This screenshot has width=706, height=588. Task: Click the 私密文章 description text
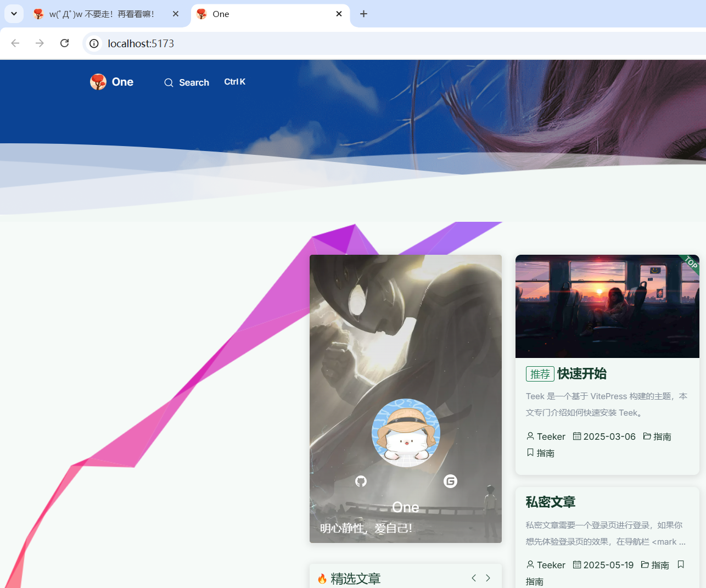[606, 533]
